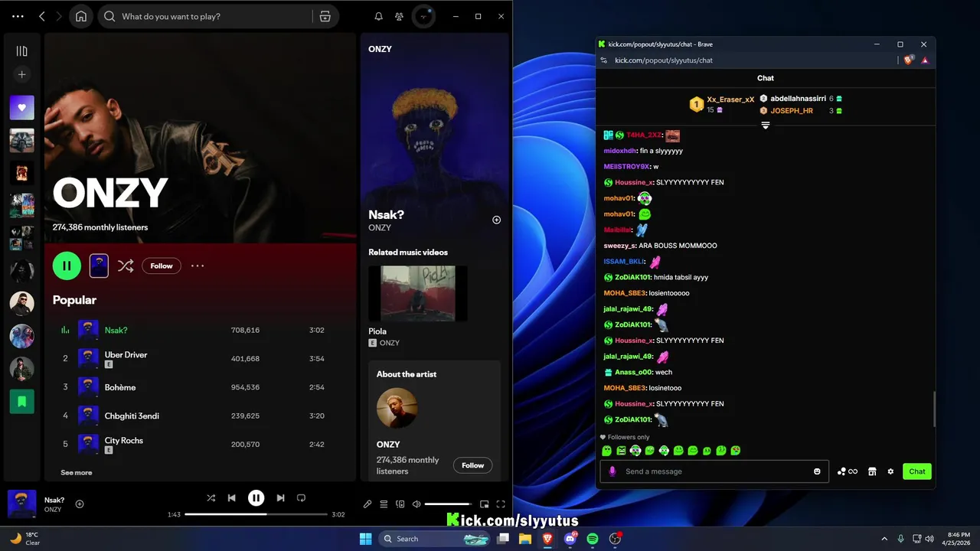This screenshot has width=980, height=551.
Task: Toggle repeat in bottom player bar
Action: (x=301, y=497)
